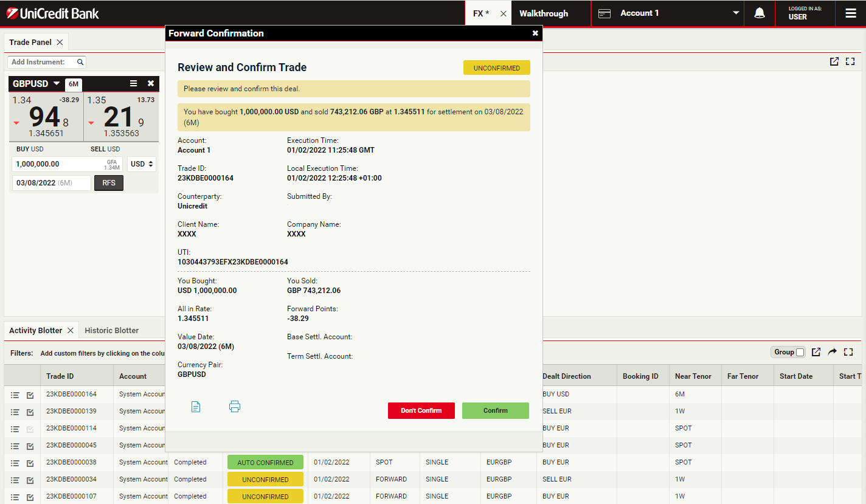Click the print icon in confirmation dialog

(x=235, y=407)
